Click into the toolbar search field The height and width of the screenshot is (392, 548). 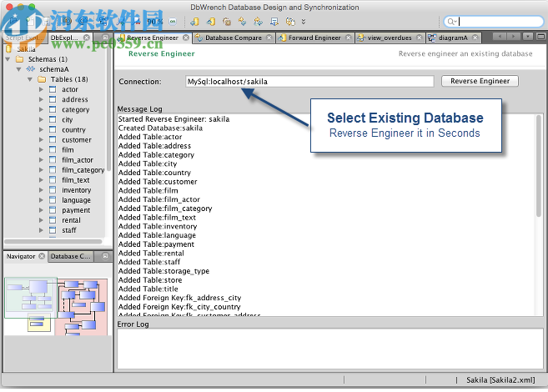(x=494, y=22)
